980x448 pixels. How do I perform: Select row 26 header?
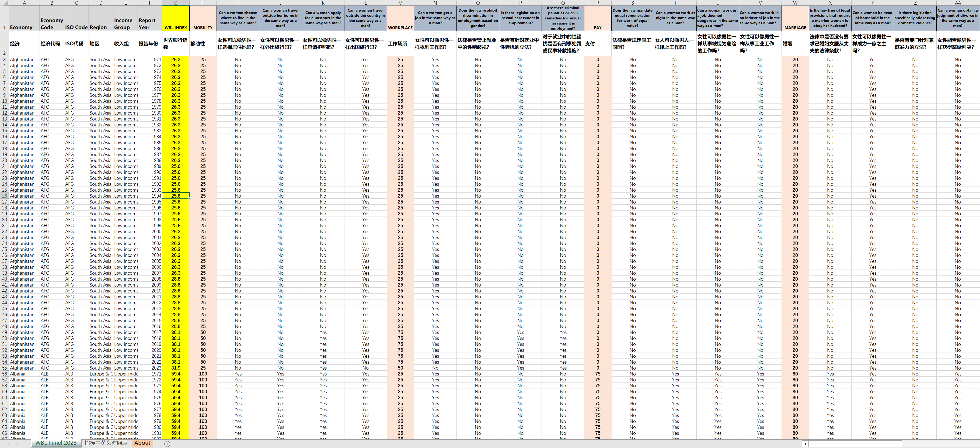point(4,196)
